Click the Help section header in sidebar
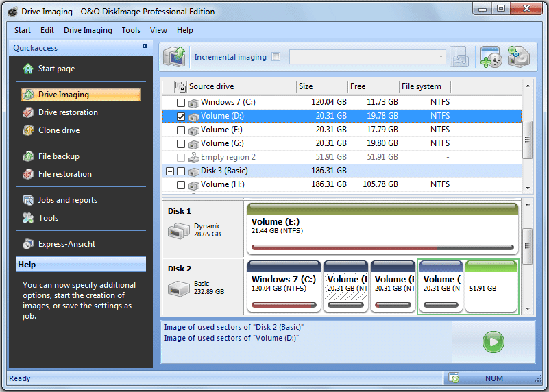Image resolution: width=549 pixels, height=392 pixels. coord(81,265)
